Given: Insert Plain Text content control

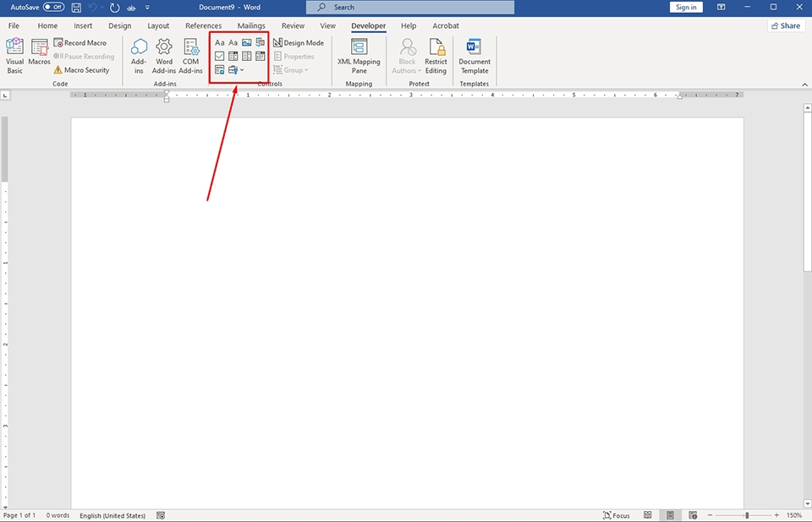Looking at the screenshot, I should tap(233, 42).
